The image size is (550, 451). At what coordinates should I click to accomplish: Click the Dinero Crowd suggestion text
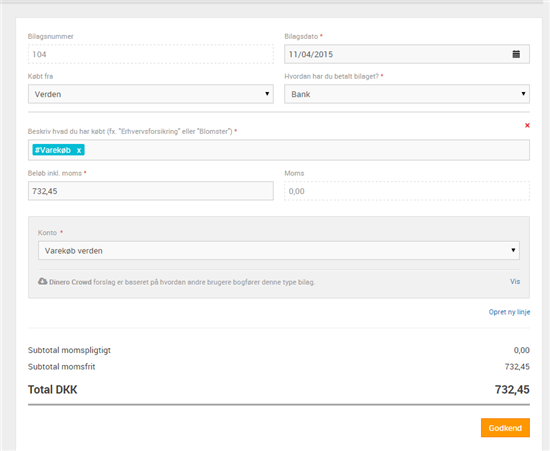[182, 282]
